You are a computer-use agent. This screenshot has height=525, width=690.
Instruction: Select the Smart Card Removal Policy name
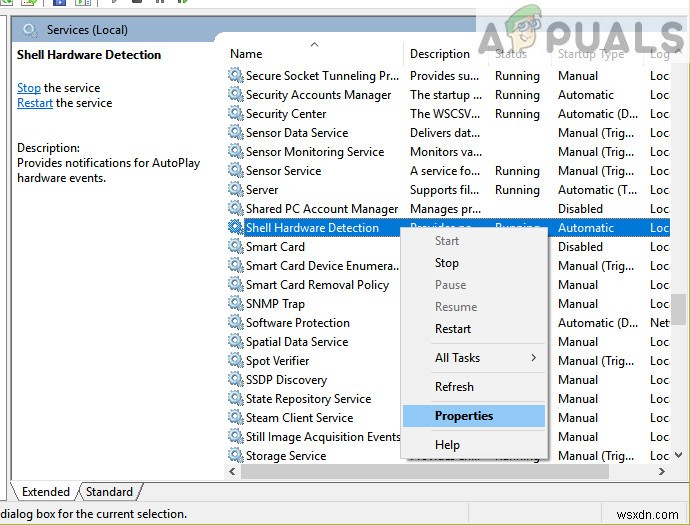[x=317, y=285]
